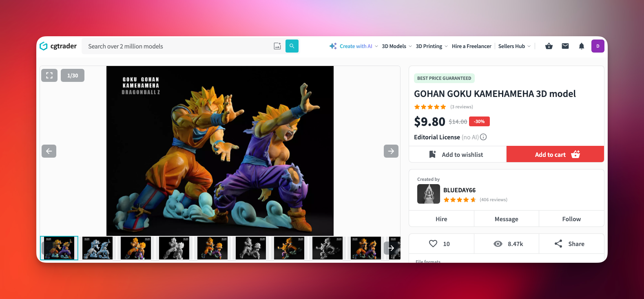The image size is (644, 299).
Task: Follow the creator
Action: click(x=571, y=219)
